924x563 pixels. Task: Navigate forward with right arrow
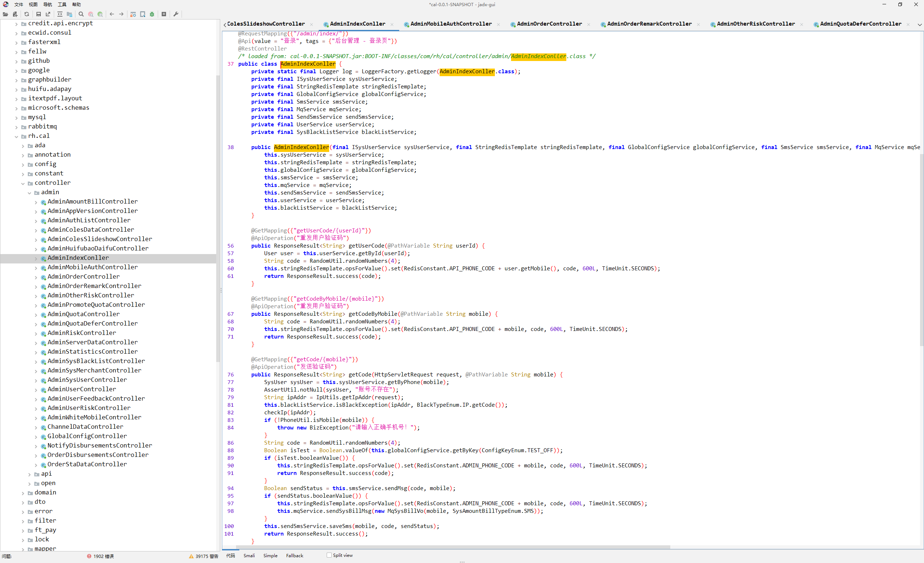click(121, 14)
